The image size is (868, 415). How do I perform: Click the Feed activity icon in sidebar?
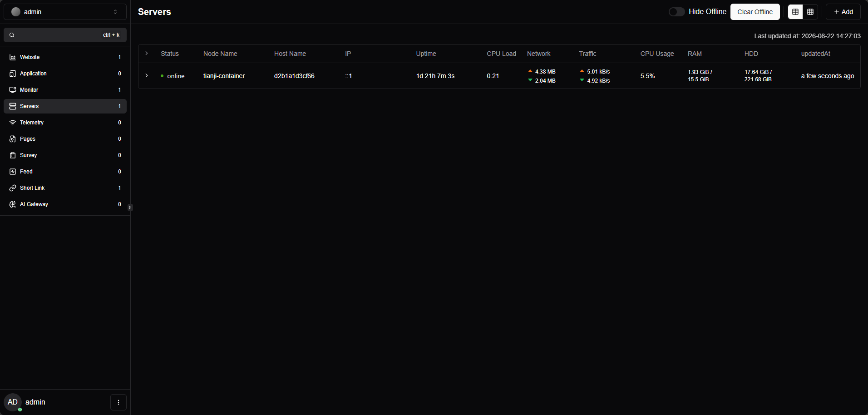point(13,172)
